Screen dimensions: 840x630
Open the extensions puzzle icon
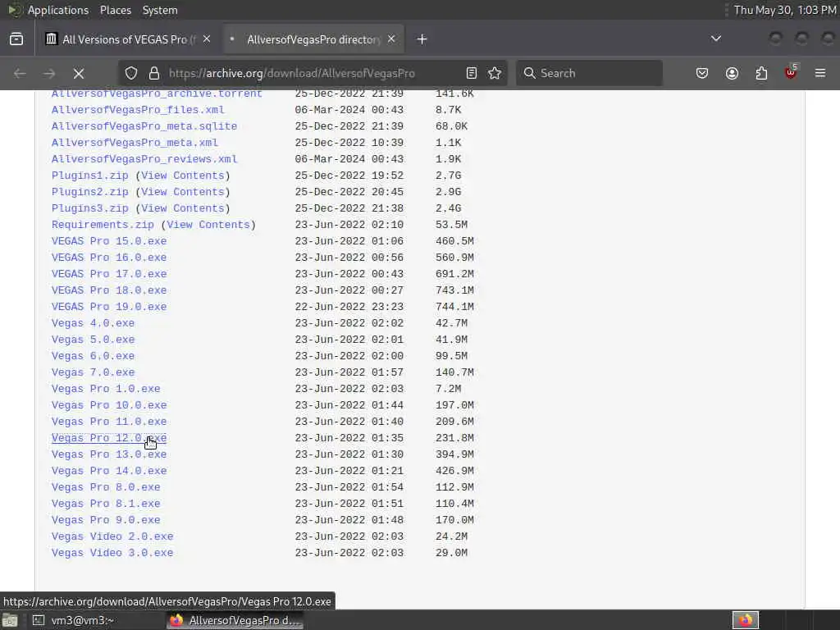761,73
